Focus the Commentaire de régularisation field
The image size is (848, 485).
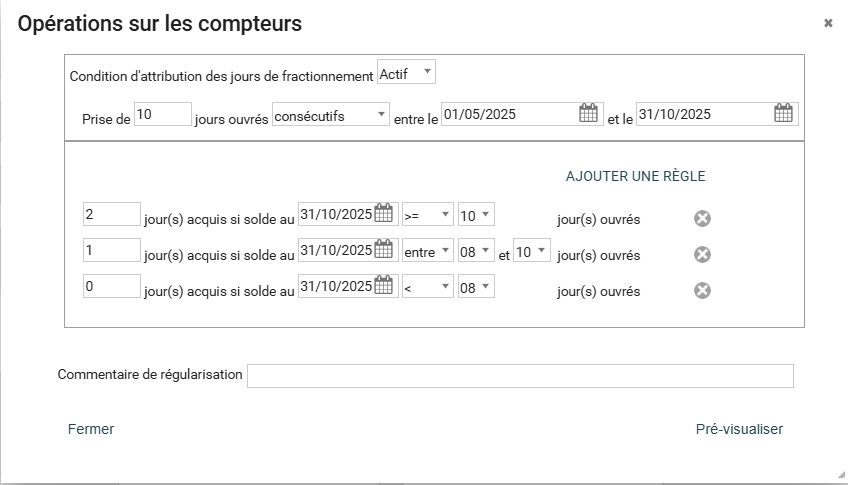(x=519, y=375)
